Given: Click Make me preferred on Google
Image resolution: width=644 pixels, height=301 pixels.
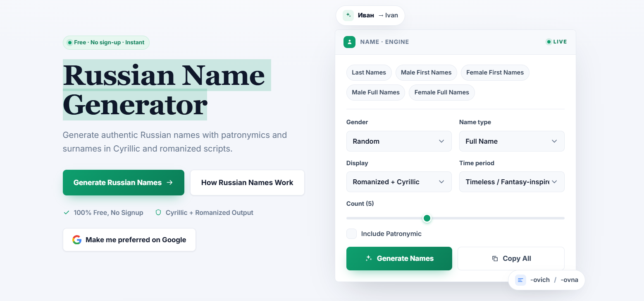Looking at the screenshot, I should (129, 240).
